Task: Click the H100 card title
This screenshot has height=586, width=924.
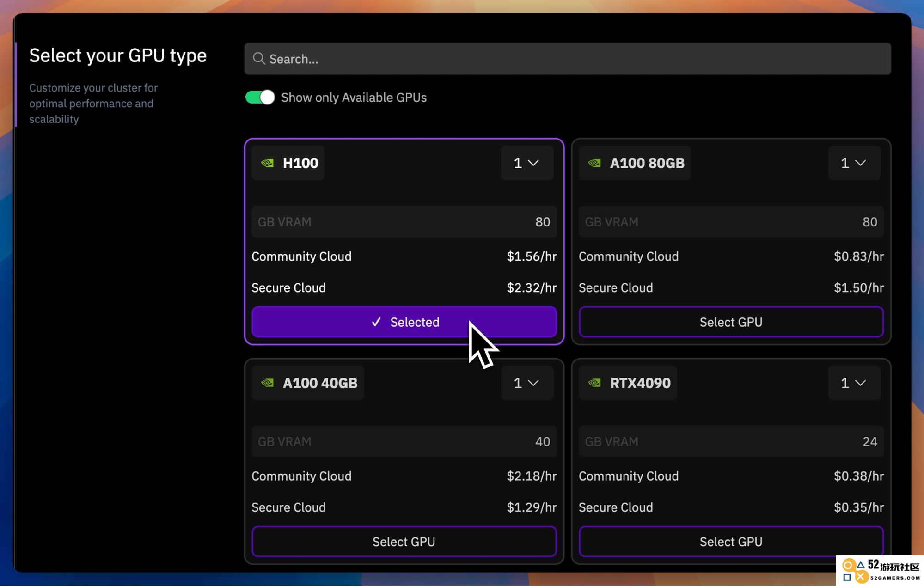Action: coord(300,163)
